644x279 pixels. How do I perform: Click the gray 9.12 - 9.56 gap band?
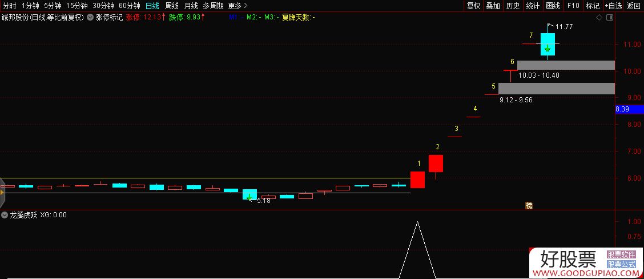point(556,89)
